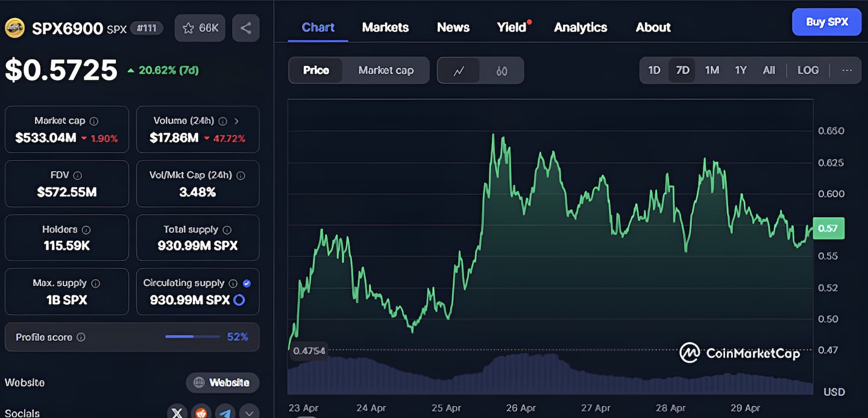The height and width of the screenshot is (418, 868).
Task: Select the Market cap chart toggle
Action: coord(386,71)
